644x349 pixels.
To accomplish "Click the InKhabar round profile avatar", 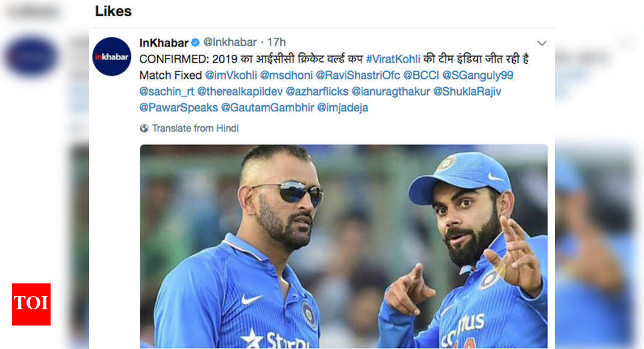I will click(111, 57).
